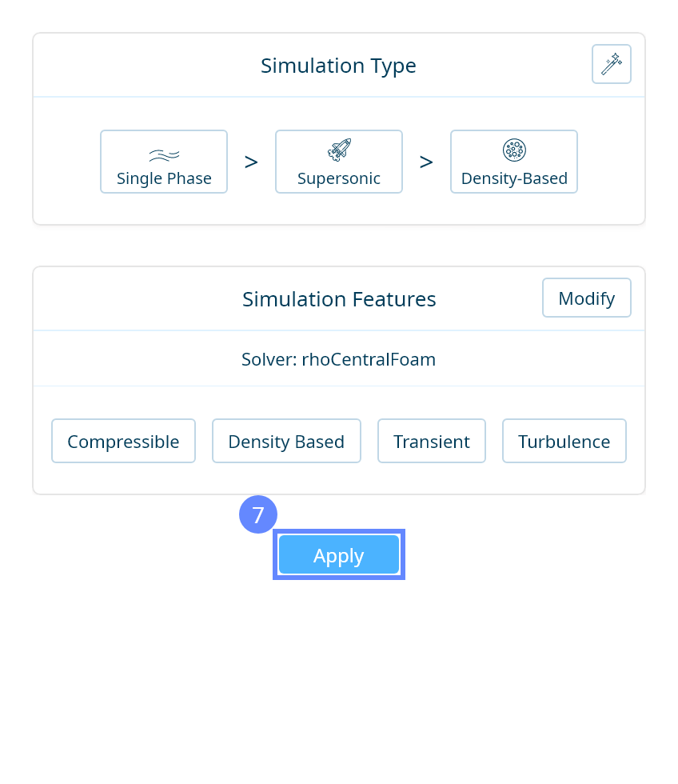Image resolution: width=678 pixels, height=784 pixels.
Task: Click the wave icon above Single Phase
Action: click(x=164, y=155)
